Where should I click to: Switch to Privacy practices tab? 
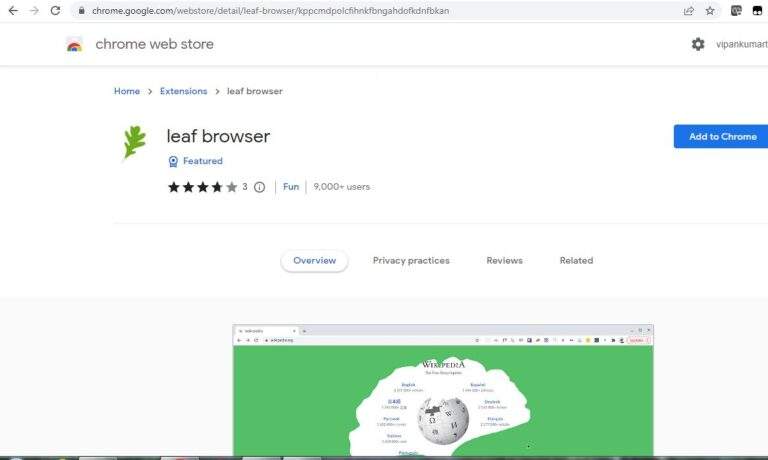[x=411, y=261]
